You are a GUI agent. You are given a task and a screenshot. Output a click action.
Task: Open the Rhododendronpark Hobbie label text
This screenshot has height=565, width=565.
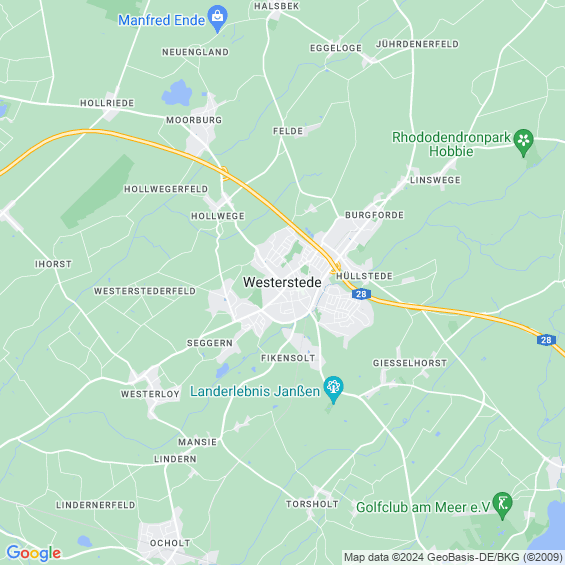(451, 144)
